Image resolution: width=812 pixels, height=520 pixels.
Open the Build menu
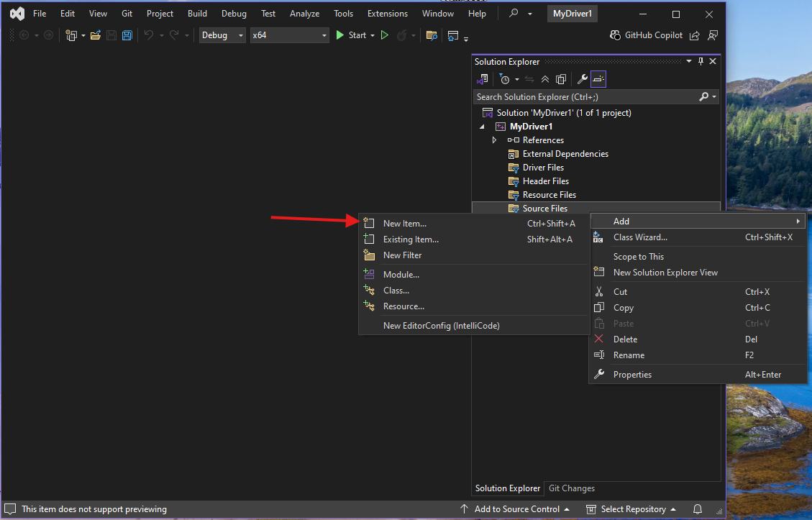pyautogui.click(x=197, y=14)
